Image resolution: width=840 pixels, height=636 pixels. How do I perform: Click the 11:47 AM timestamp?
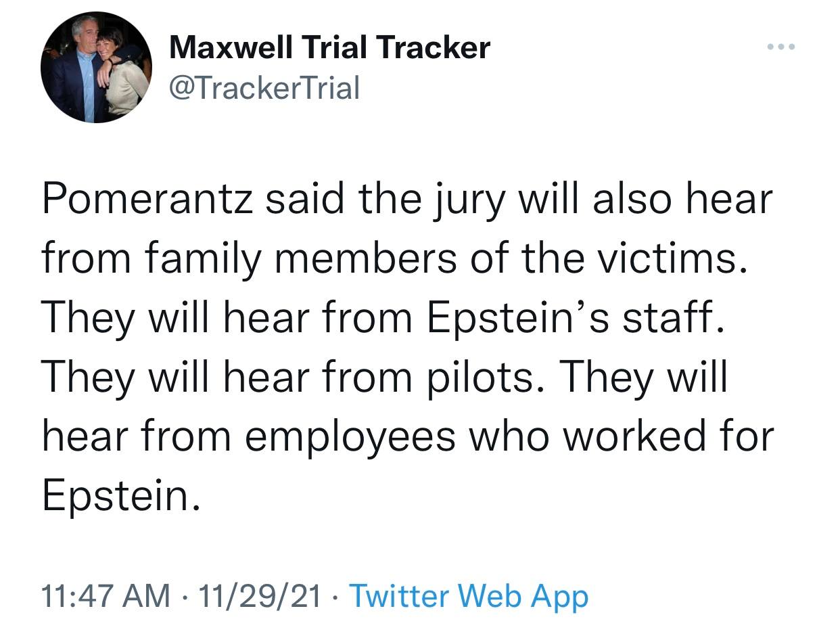point(106,596)
